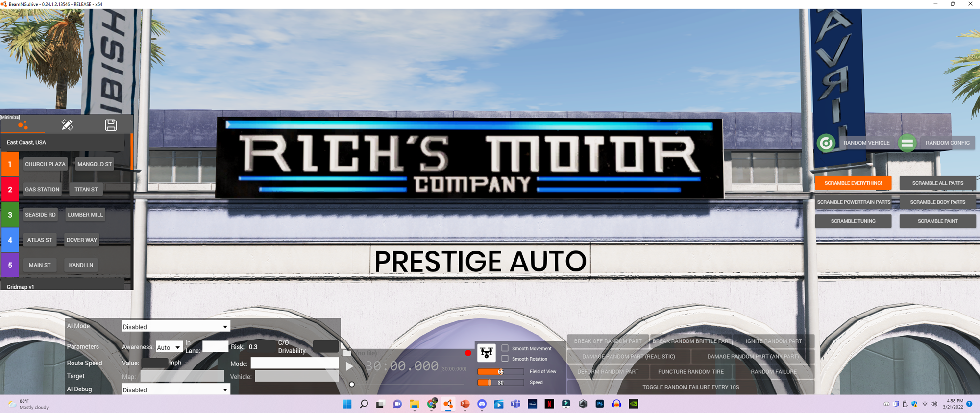This screenshot has height=413, width=980.
Task: Open Audacity from taskbar
Action: coord(616,404)
